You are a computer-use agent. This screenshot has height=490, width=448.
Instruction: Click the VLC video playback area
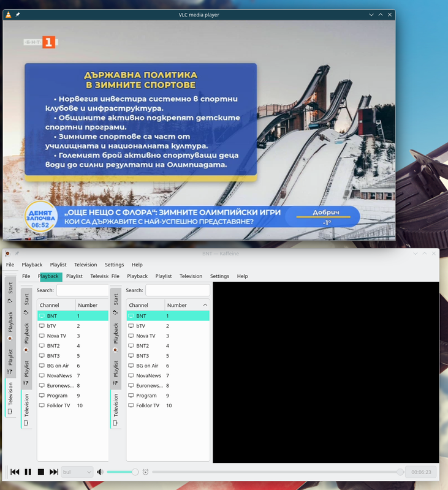pyautogui.click(x=199, y=130)
